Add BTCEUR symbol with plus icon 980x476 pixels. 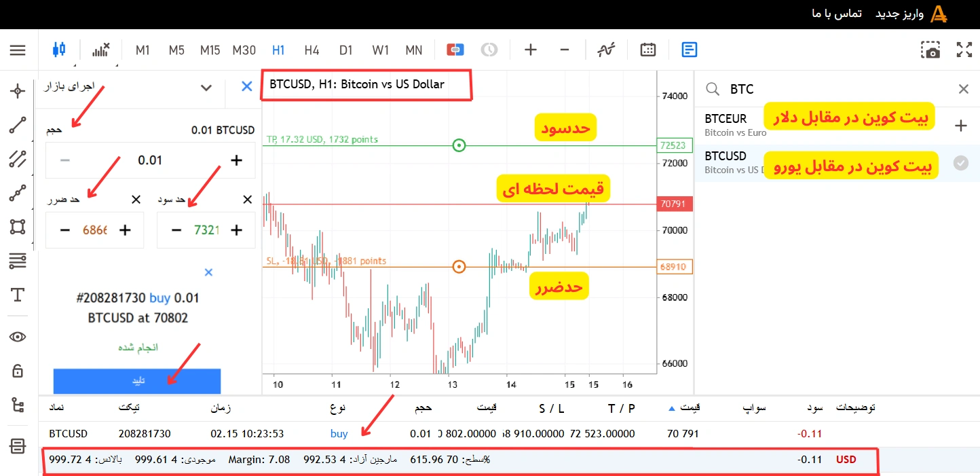click(x=961, y=126)
